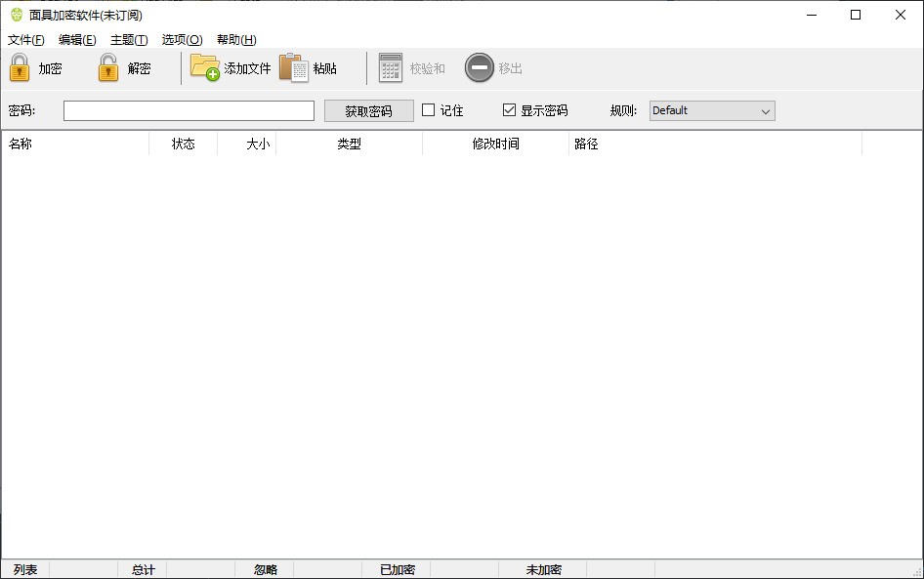Focus the 密码 input field

click(x=189, y=110)
